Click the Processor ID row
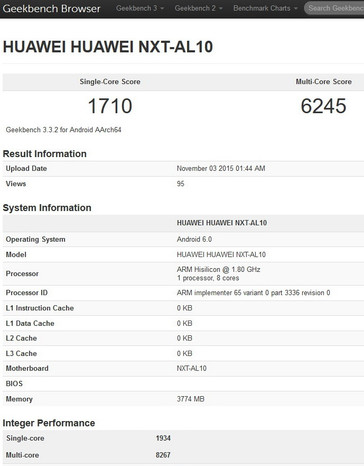The image size is (364, 466). click(x=183, y=293)
